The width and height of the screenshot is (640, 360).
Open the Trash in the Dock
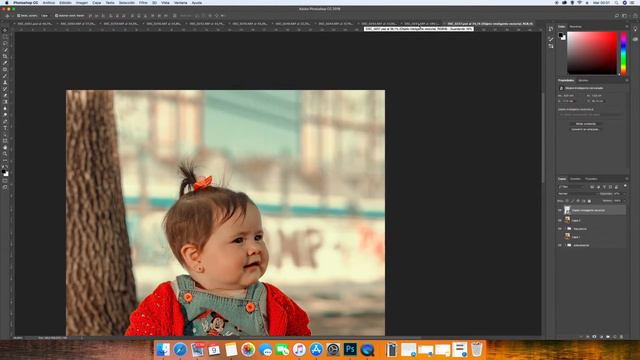coord(476,349)
